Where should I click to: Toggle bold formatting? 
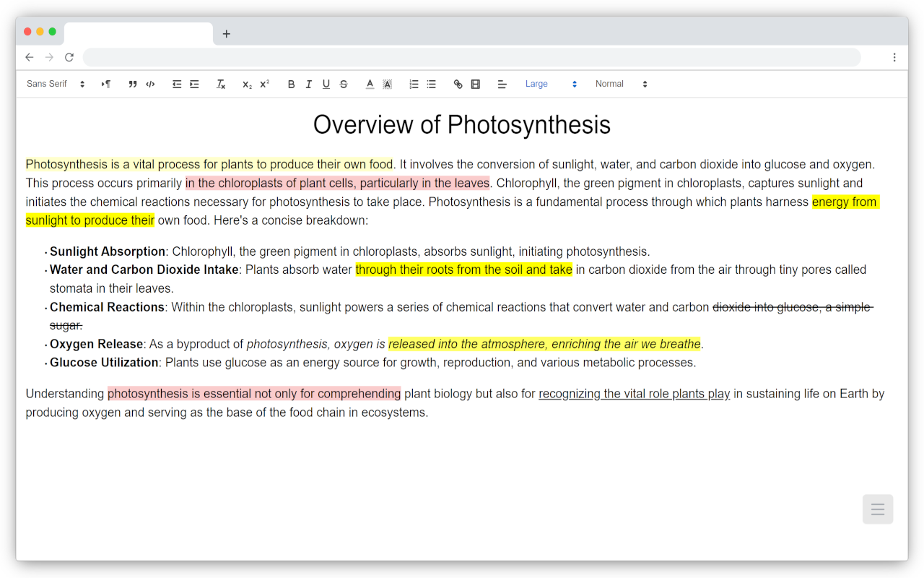(x=291, y=84)
